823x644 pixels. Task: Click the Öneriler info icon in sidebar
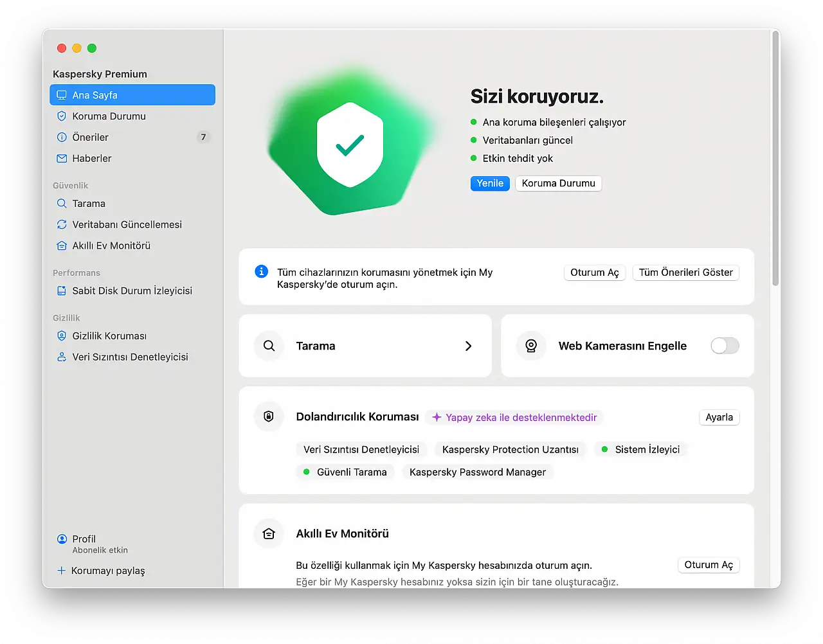point(62,138)
